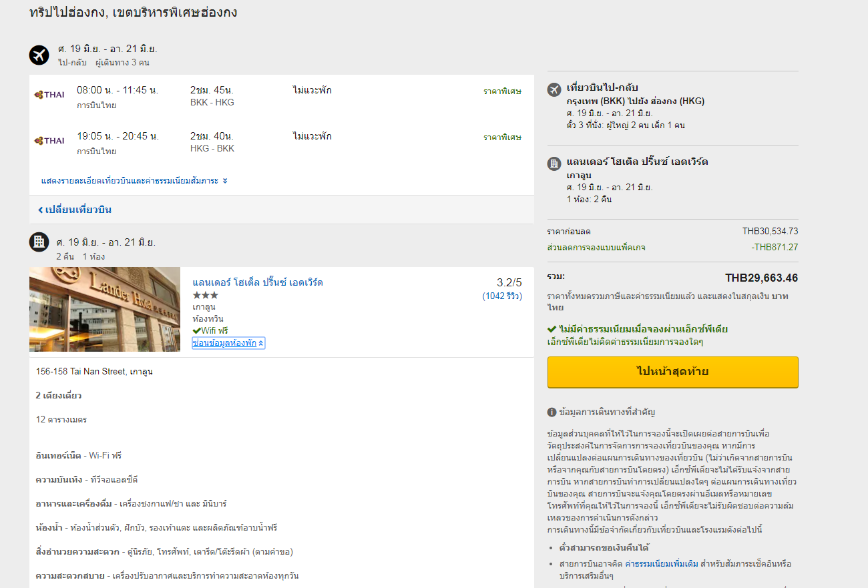This screenshot has height=588, width=868.
Task: Click the 3.2/5 hotel rating score
Action: pyautogui.click(x=509, y=282)
